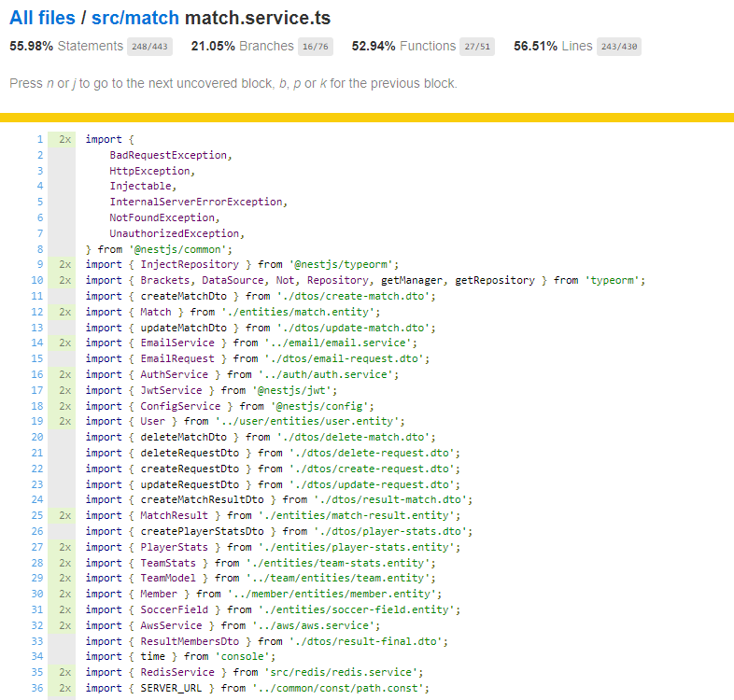Click BadRequestException on line 2

point(168,155)
